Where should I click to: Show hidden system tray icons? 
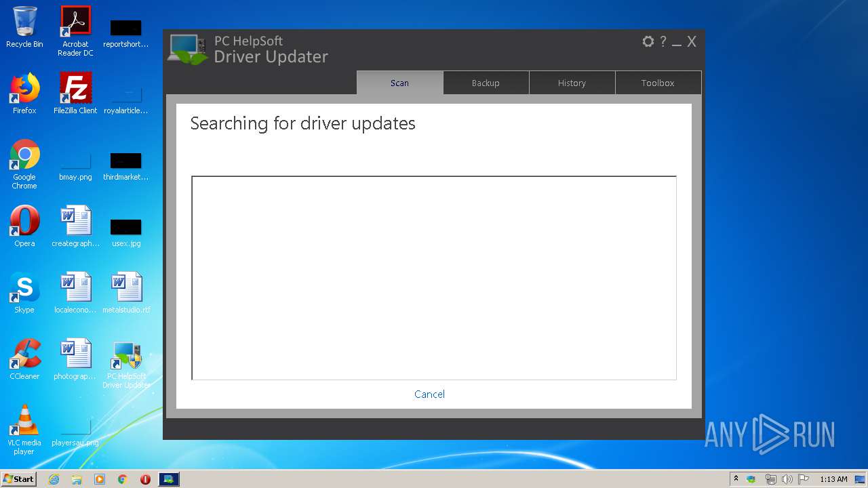(x=736, y=479)
